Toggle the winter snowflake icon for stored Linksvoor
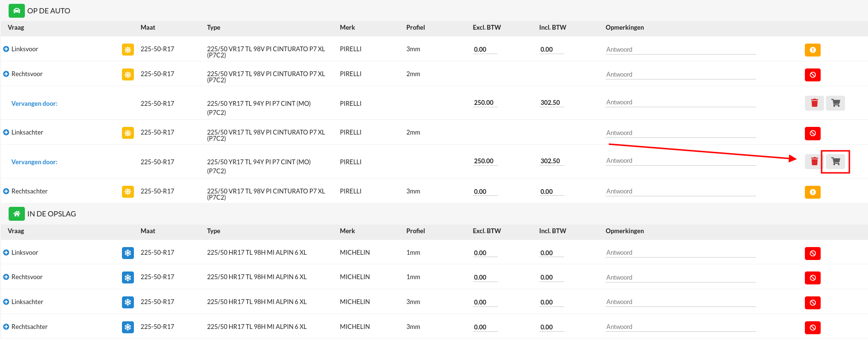 [x=128, y=253]
